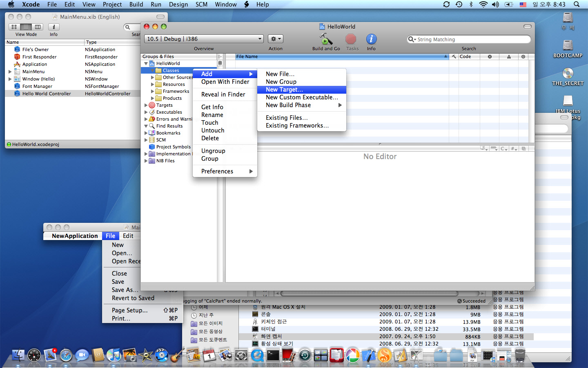Screen dimensions: 588x368
Task: Click the build hammer column header icon
Action: point(454,57)
